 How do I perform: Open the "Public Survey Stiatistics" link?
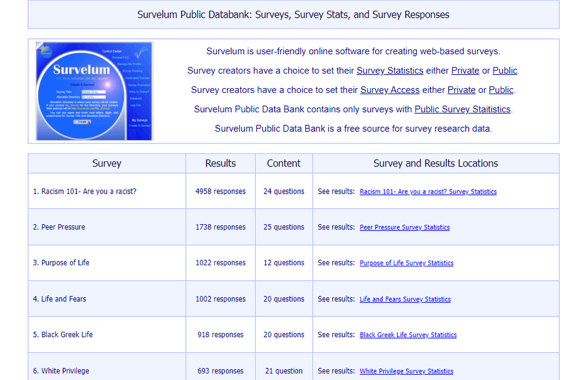click(x=463, y=109)
